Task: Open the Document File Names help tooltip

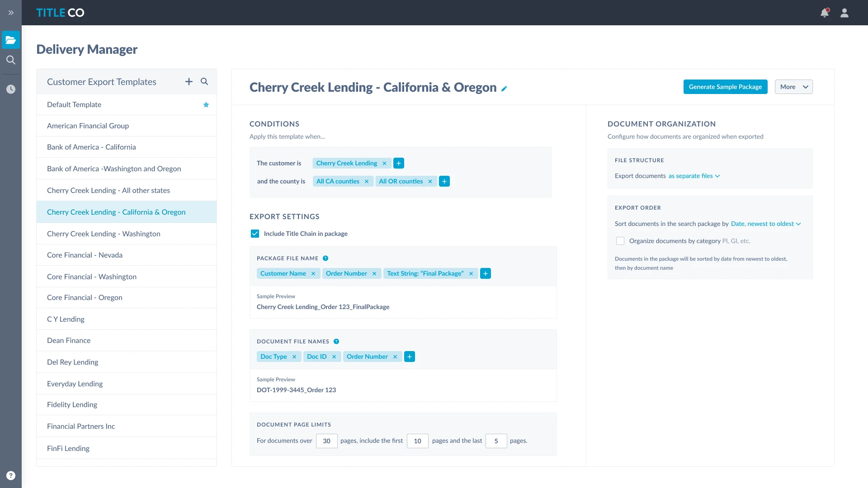Action: point(336,342)
